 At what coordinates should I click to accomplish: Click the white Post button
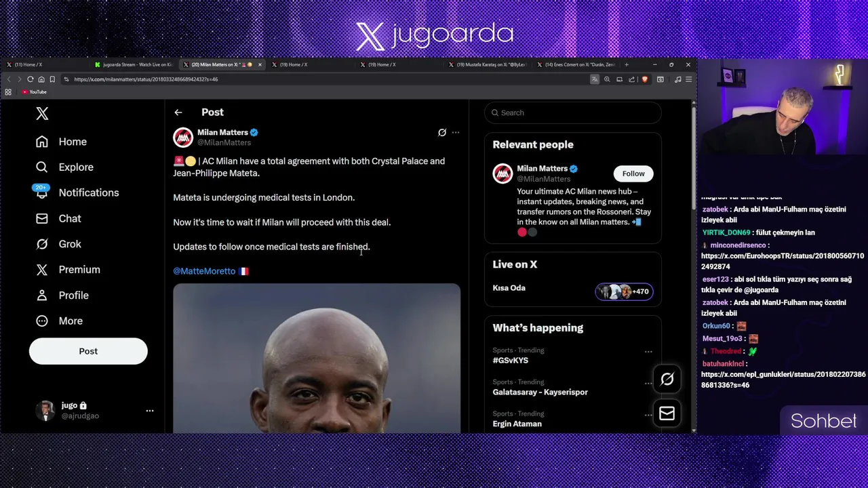tap(88, 351)
